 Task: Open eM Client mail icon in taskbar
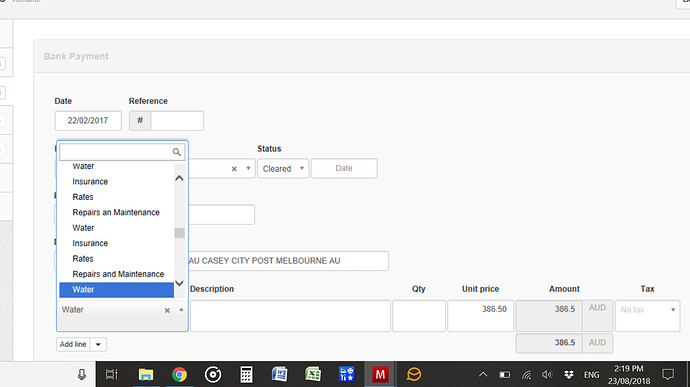414,375
